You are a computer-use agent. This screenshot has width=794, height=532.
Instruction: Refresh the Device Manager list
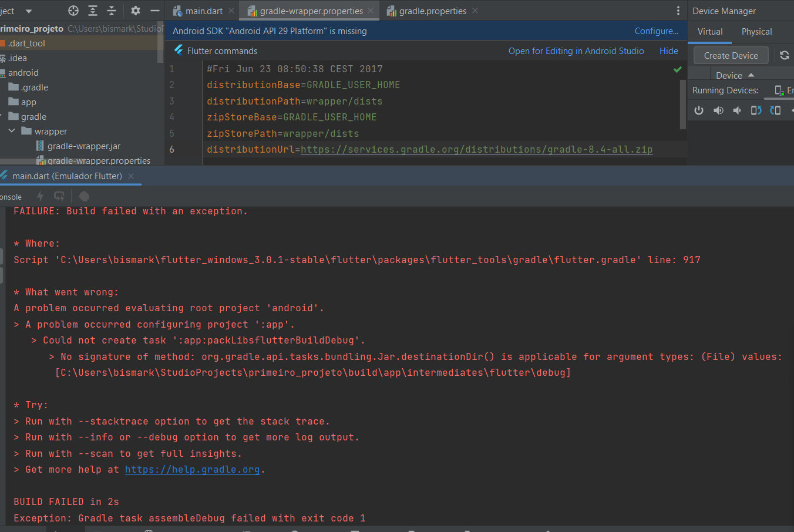pyautogui.click(x=785, y=55)
